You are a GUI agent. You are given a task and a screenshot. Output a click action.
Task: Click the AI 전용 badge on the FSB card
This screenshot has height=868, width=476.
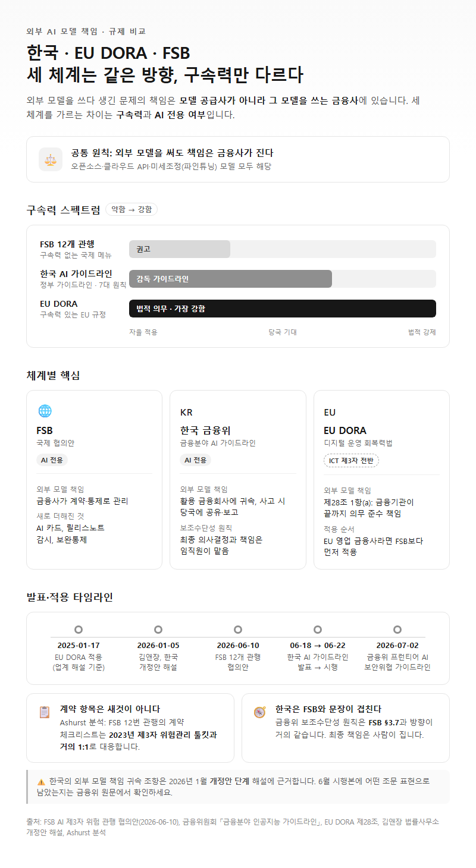point(52,460)
